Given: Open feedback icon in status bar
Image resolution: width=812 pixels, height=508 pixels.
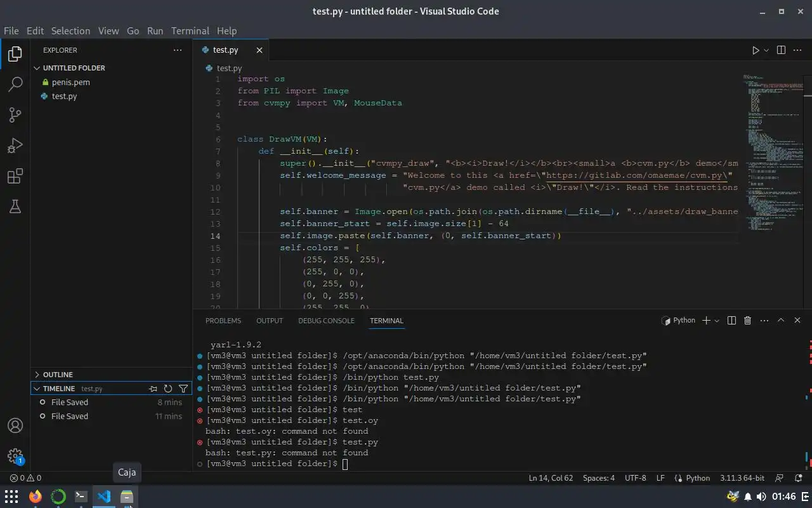Looking at the screenshot, I should [x=780, y=478].
